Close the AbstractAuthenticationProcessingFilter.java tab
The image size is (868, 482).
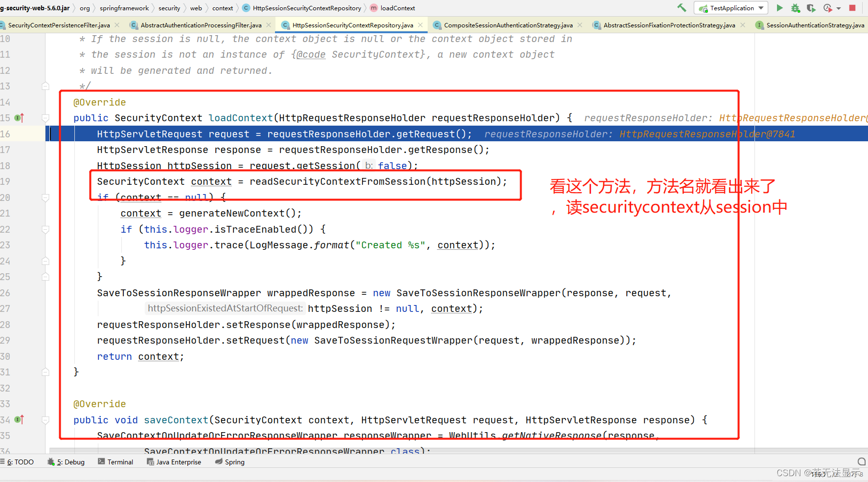tap(269, 25)
